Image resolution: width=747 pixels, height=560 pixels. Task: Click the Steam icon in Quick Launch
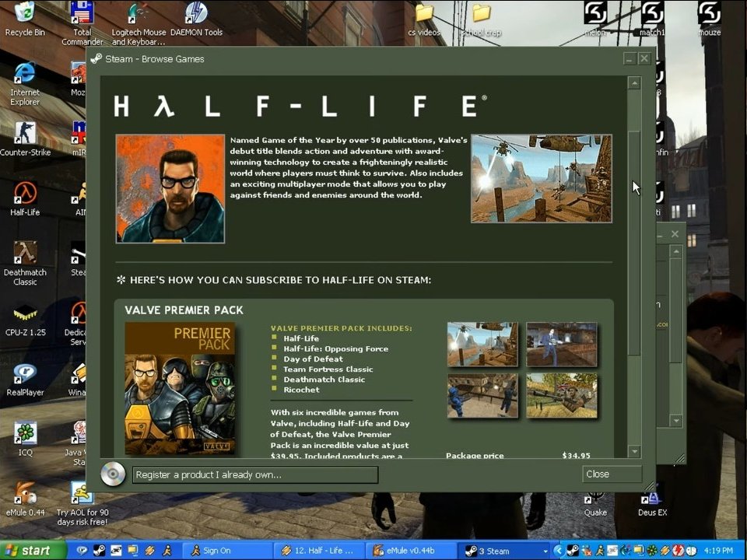tap(99, 551)
